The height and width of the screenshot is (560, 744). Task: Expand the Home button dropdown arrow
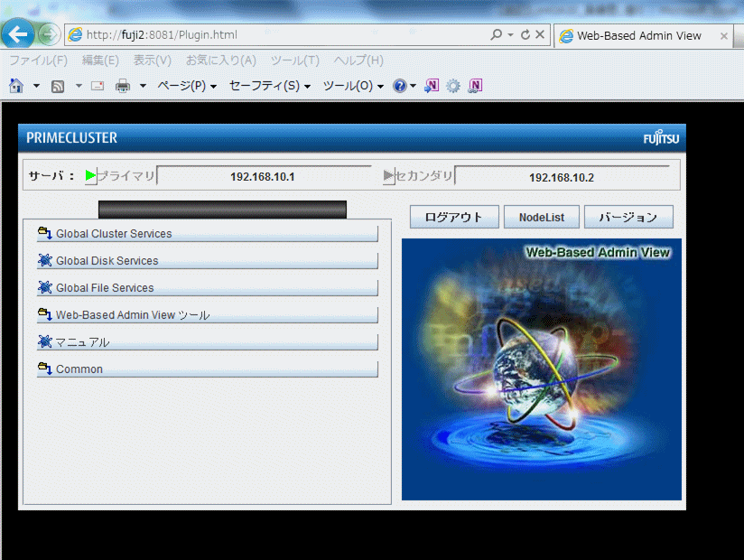36,87
